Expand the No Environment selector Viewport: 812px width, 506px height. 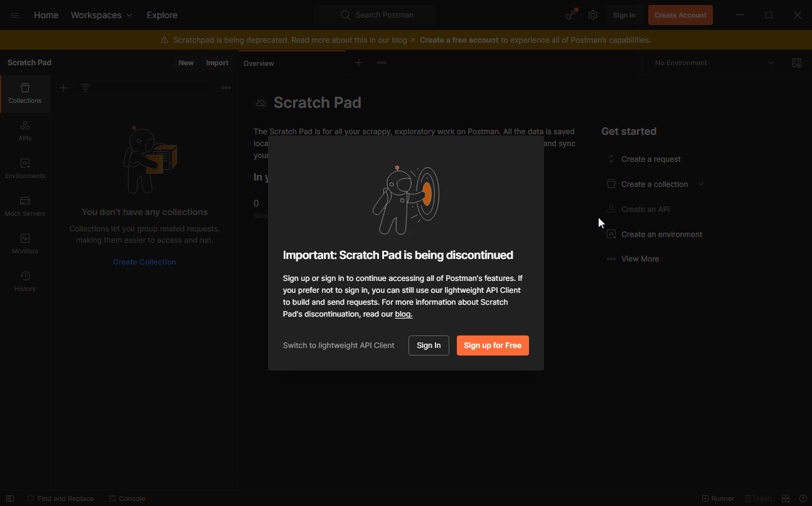tap(771, 63)
